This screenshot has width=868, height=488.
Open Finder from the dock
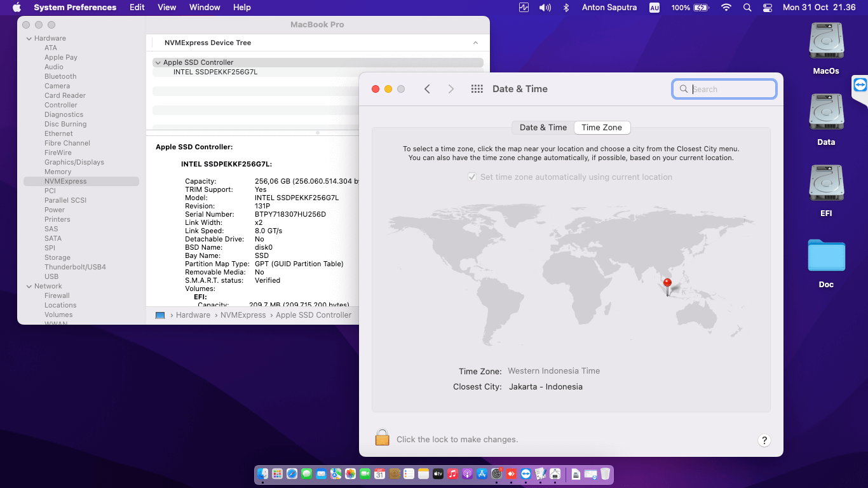coord(262,473)
